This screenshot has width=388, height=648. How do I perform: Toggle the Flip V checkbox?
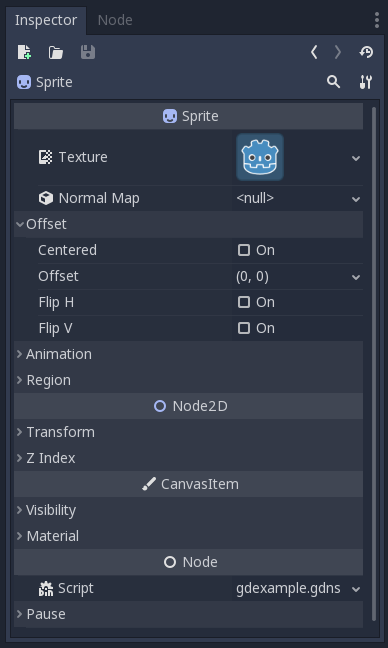(x=244, y=328)
